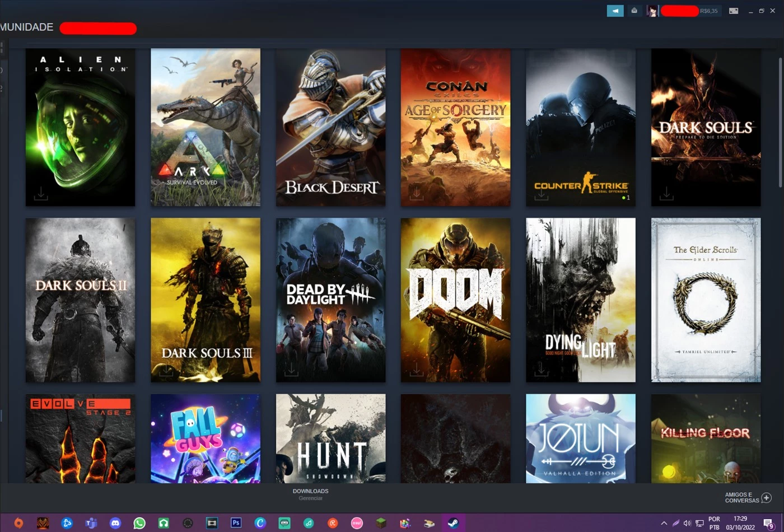
Task: Open DOWNLOADS Gerenciar at the bottom
Action: 310,494
